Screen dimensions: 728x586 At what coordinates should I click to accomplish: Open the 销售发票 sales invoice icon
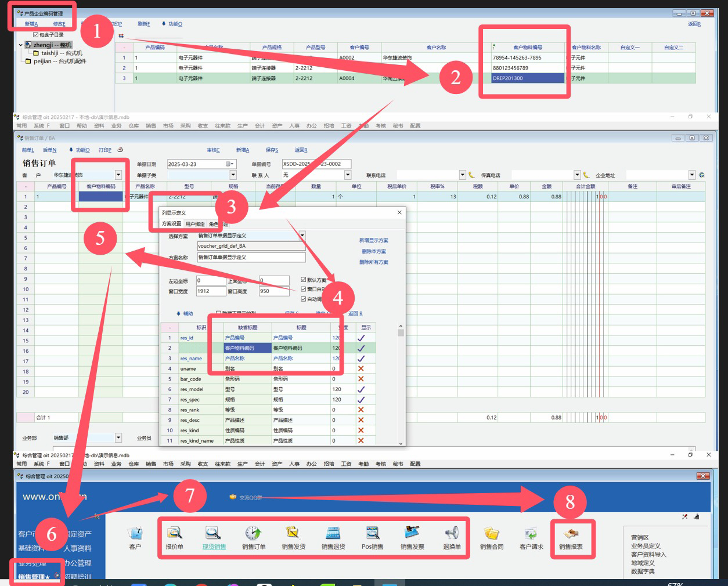click(412, 537)
